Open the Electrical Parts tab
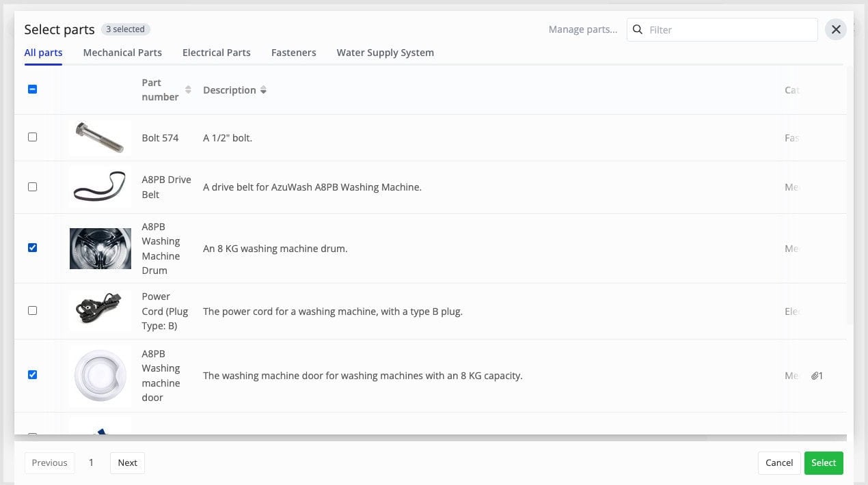The height and width of the screenshot is (485, 868). (216, 53)
